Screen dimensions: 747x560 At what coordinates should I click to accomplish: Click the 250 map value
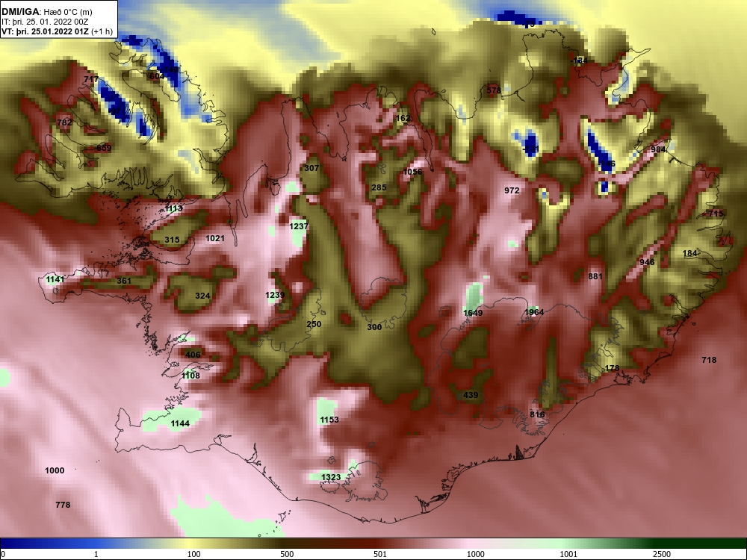(314, 324)
